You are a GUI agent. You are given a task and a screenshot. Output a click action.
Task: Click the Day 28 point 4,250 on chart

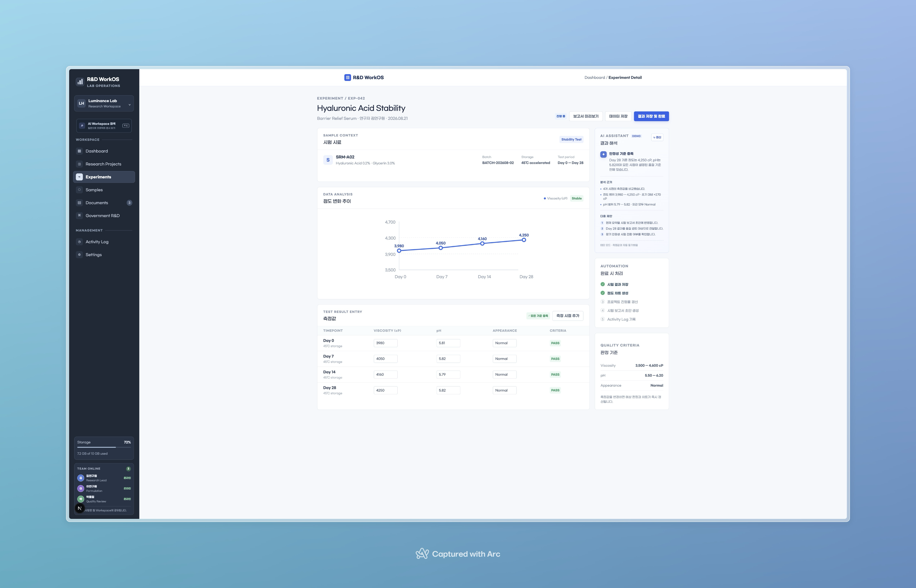point(524,240)
